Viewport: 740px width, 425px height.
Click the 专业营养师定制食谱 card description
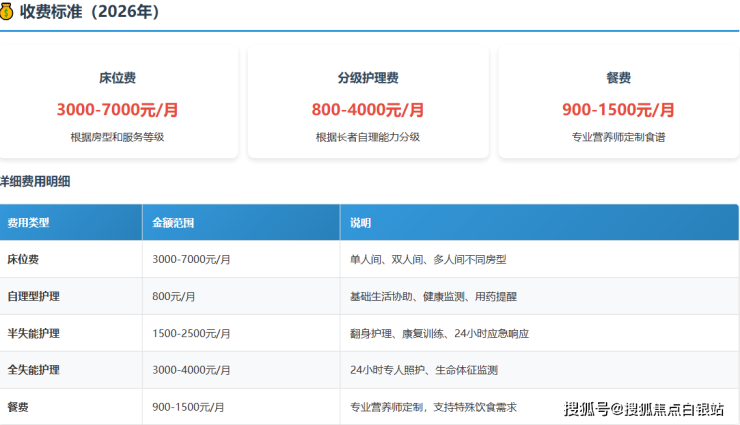(618, 137)
